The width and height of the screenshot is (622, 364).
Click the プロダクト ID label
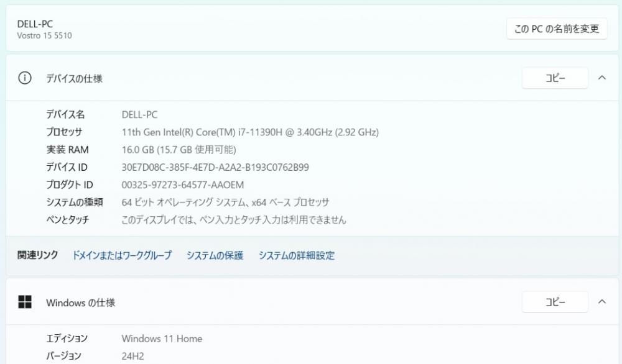(70, 184)
